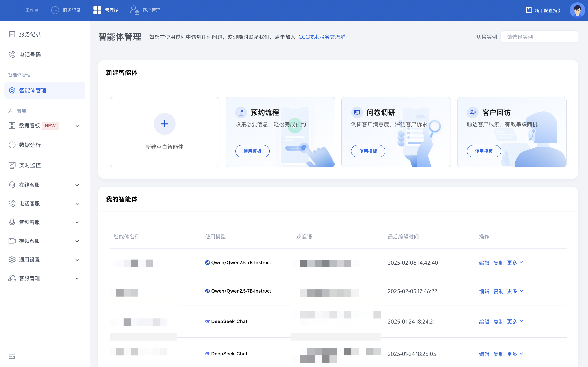
Task: Click 编辑 for the 2025-02-05 agent row
Action: (x=484, y=291)
